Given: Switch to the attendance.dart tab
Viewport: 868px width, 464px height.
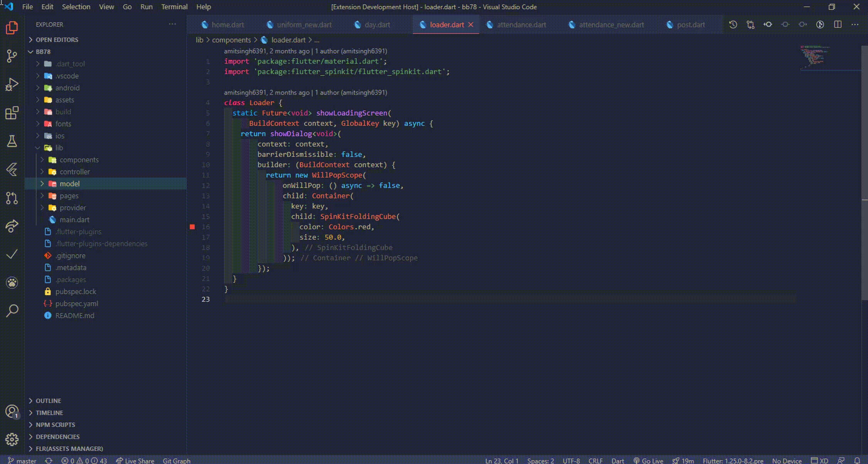Looking at the screenshot, I should [521, 25].
